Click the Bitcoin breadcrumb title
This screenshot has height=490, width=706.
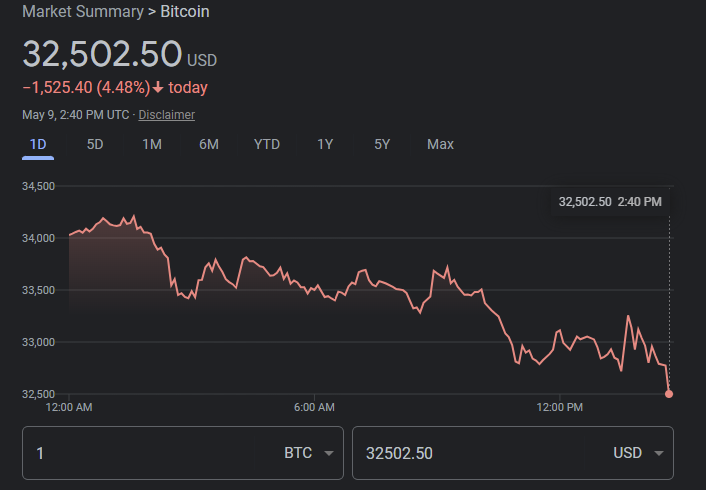coord(185,11)
